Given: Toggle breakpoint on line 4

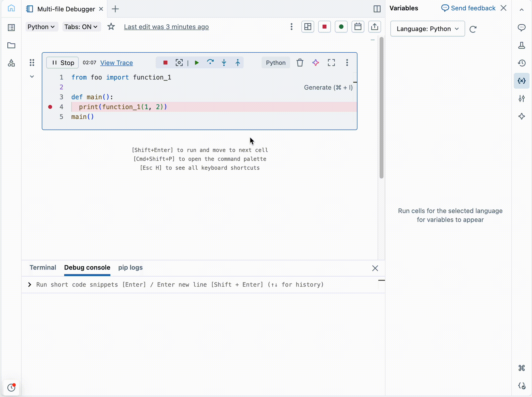Looking at the screenshot, I should (50, 107).
